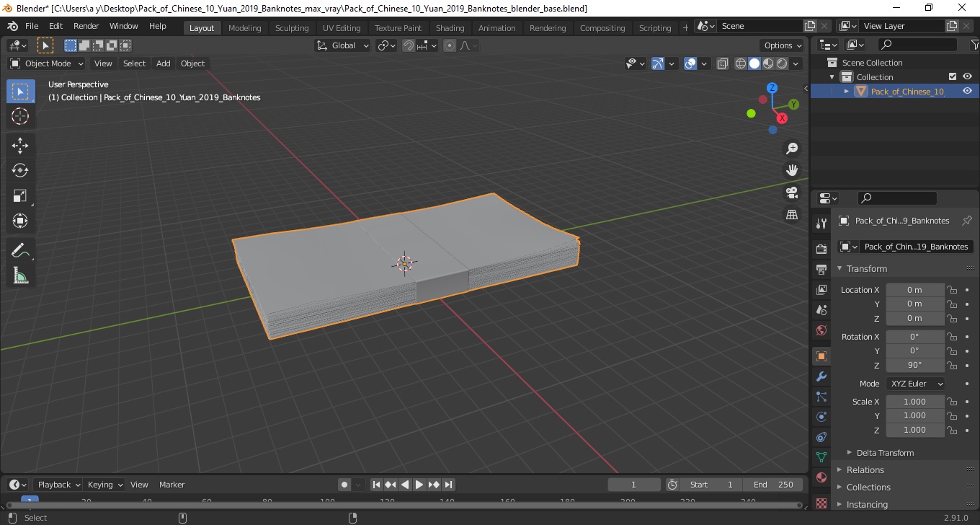Screen dimensions: 980x525
Task: Open the timeline Marker menu
Action: coord(172,485)
